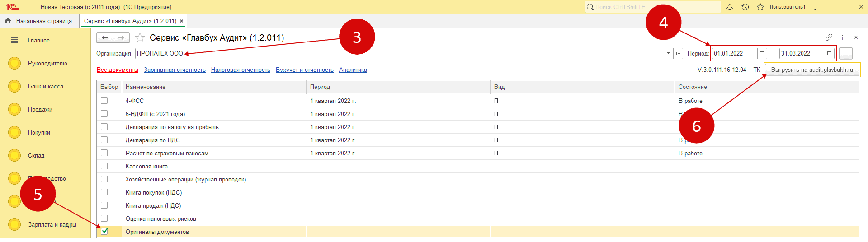Open calendar for period start date

coord(762,53)
